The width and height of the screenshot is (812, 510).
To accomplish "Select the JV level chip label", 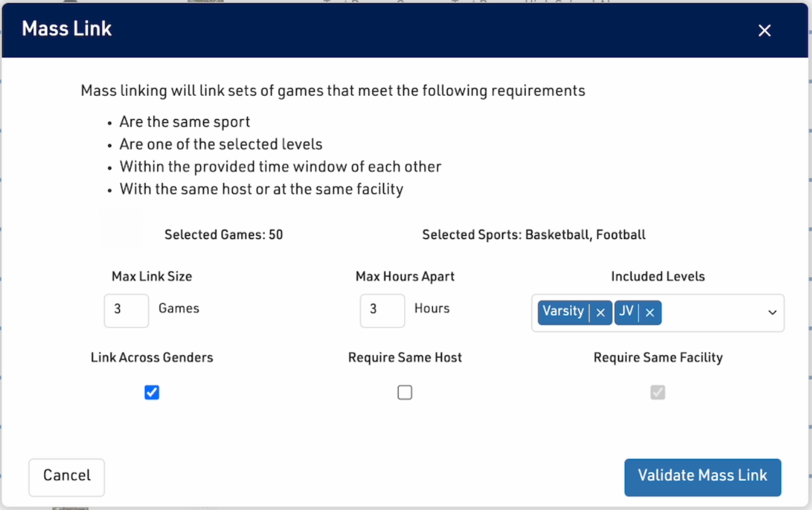I will [627, 312].
